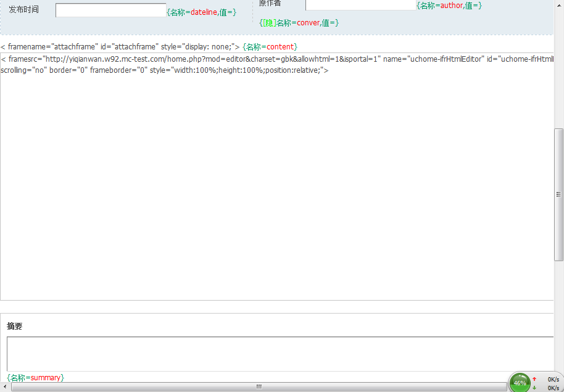
Task: Click the red upload speed arrow
Action: [534, 379]
